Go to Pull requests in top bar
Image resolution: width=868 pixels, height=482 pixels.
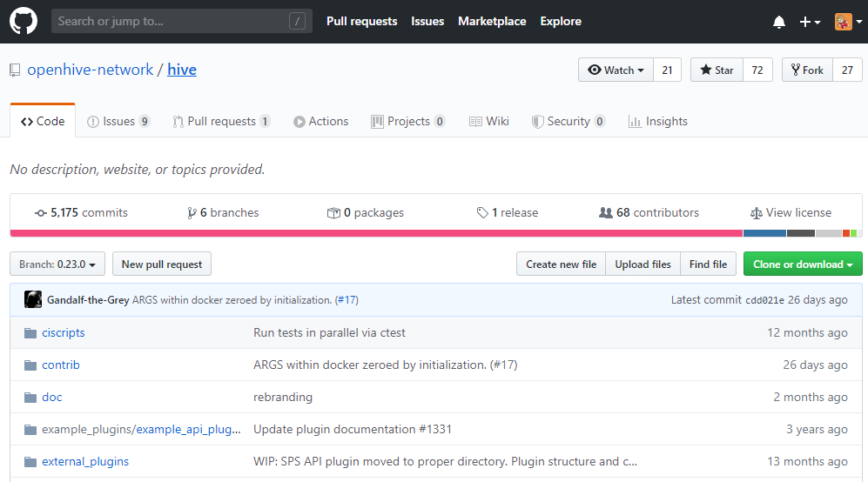362,21
